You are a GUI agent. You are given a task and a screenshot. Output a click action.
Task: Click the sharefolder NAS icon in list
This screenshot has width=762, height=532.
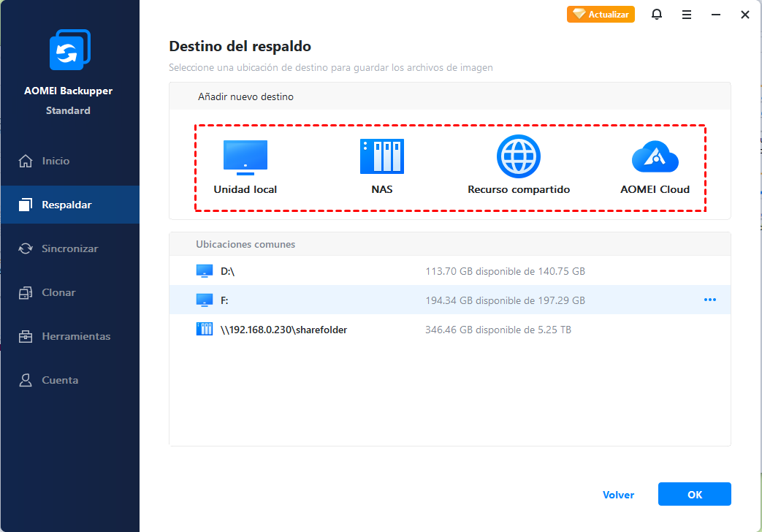click(x=204, y=330)
